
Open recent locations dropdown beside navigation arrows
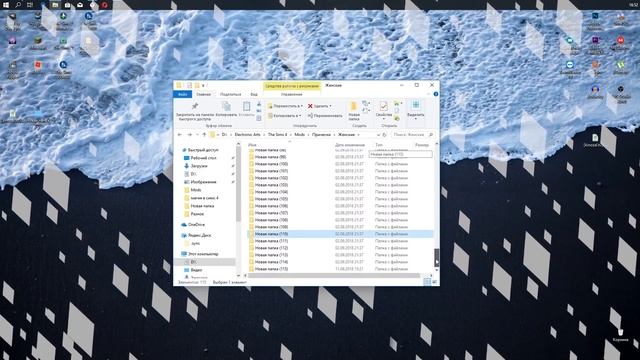[197, 135]
